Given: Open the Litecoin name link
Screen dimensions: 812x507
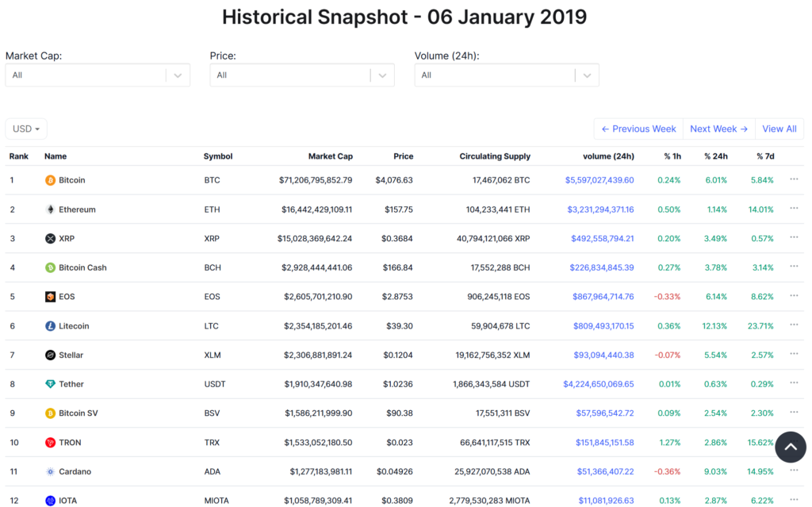Looking at the screenshot, I should 74,326.
